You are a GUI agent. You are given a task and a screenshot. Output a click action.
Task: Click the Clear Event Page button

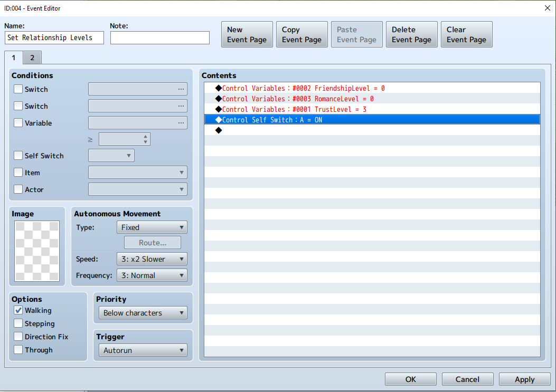[467, 34]
